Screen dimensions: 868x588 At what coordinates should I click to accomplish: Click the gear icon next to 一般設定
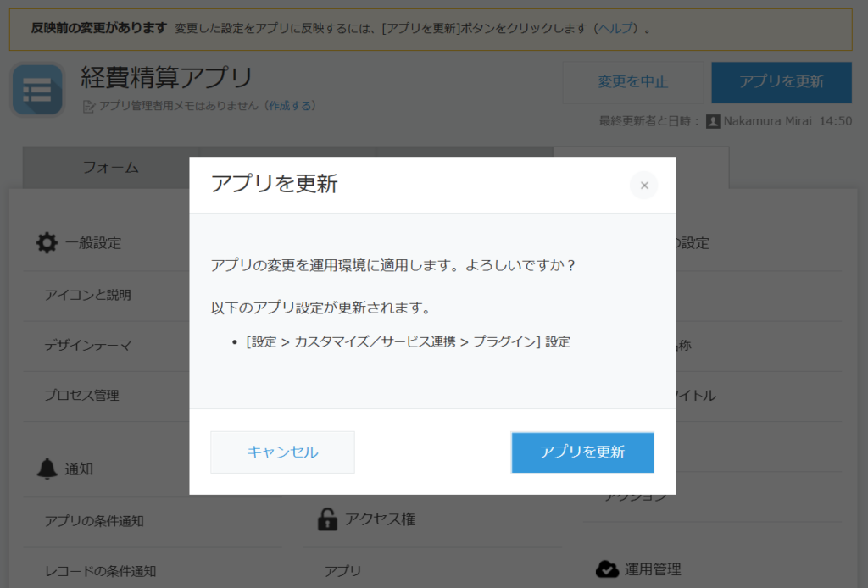(x=47, y=243)
